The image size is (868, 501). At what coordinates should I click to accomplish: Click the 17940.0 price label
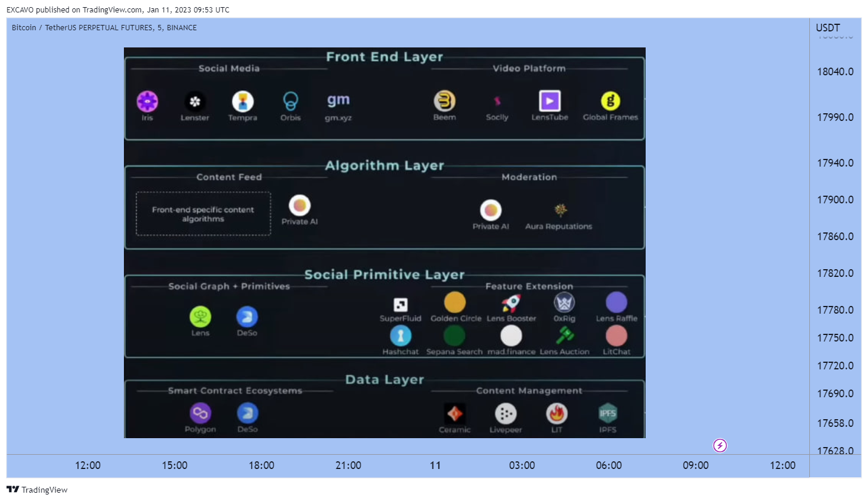(x=835, y=163)
